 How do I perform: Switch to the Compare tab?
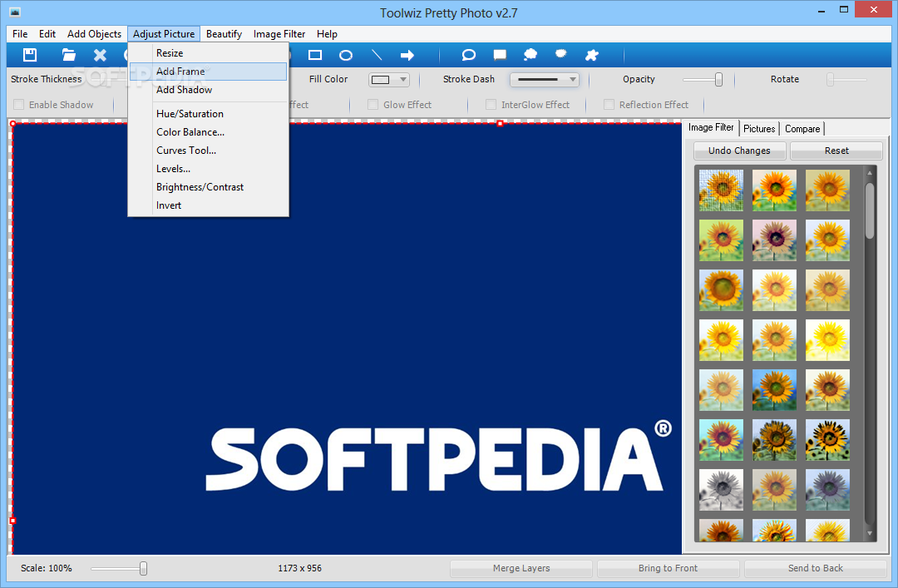802,129
